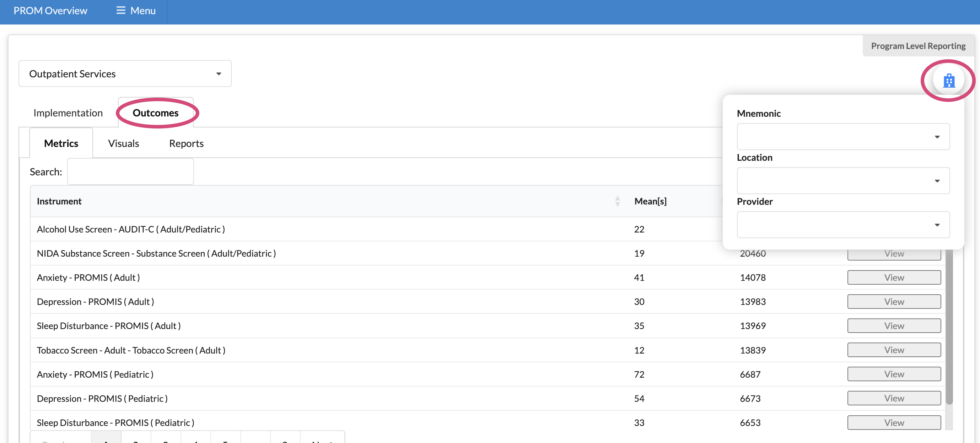Click the count value 6687
Image resolution: width=980 pixels, height=443 pixels.
750,374
